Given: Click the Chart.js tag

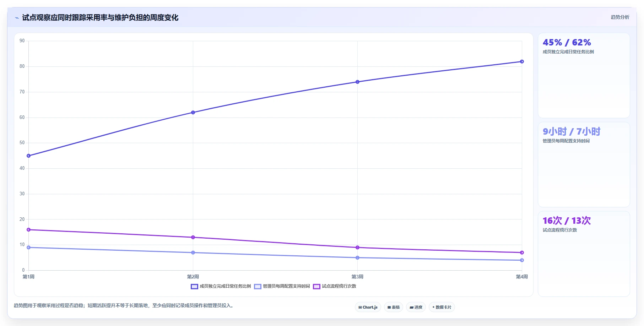Looking at the screenshot, I should pyautogui.click(x=368, y=307).
